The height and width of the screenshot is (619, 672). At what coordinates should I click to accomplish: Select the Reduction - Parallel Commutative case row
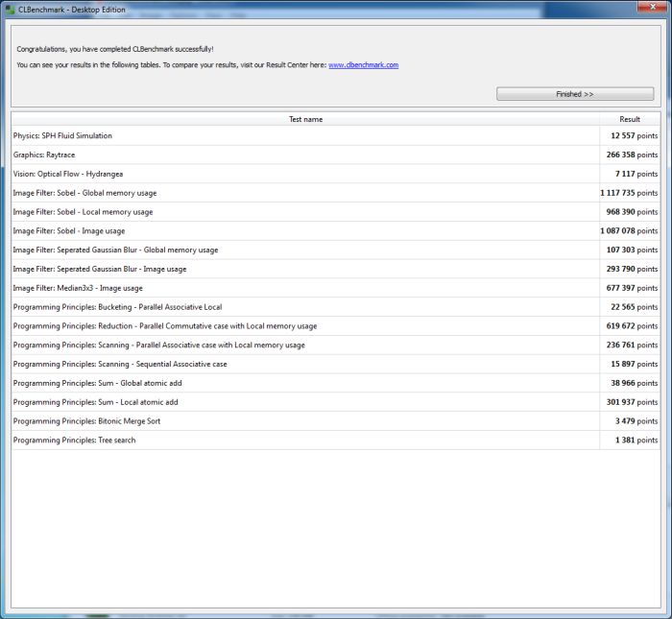pos(336,326)
